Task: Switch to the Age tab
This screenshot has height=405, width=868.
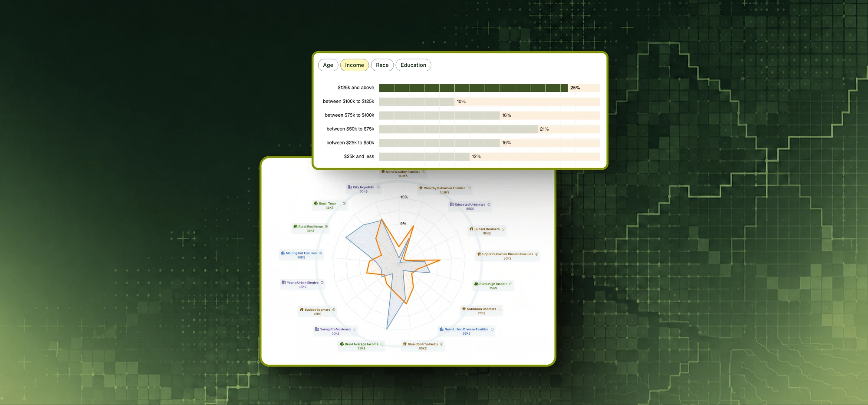Action: pyautogui.click(x=328, y=65)
